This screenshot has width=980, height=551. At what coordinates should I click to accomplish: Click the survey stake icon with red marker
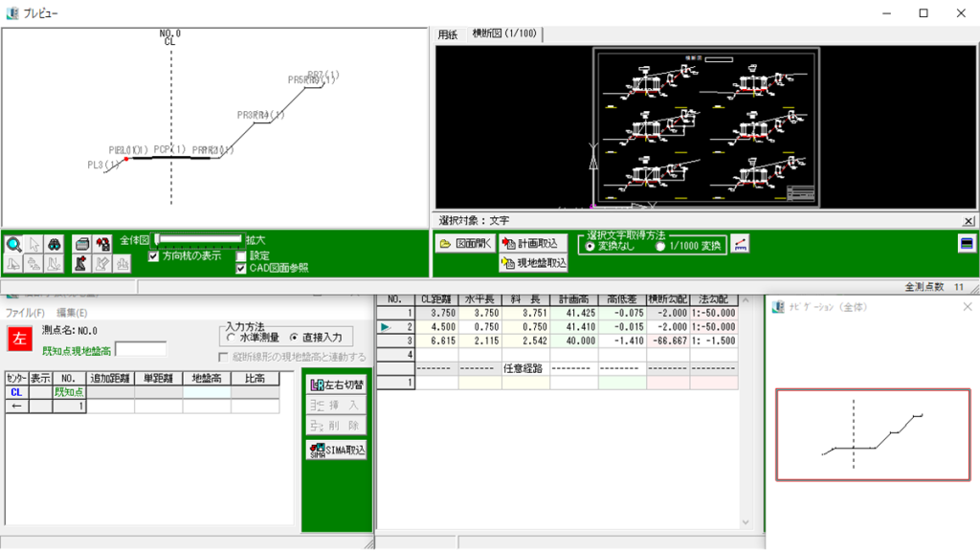(x=82, y=264)
